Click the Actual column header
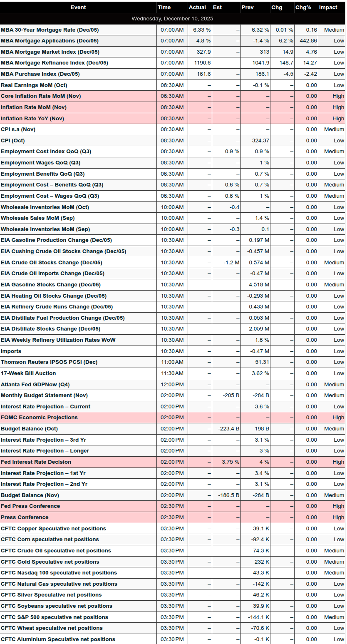347x644 pixels. pos(197,7)
